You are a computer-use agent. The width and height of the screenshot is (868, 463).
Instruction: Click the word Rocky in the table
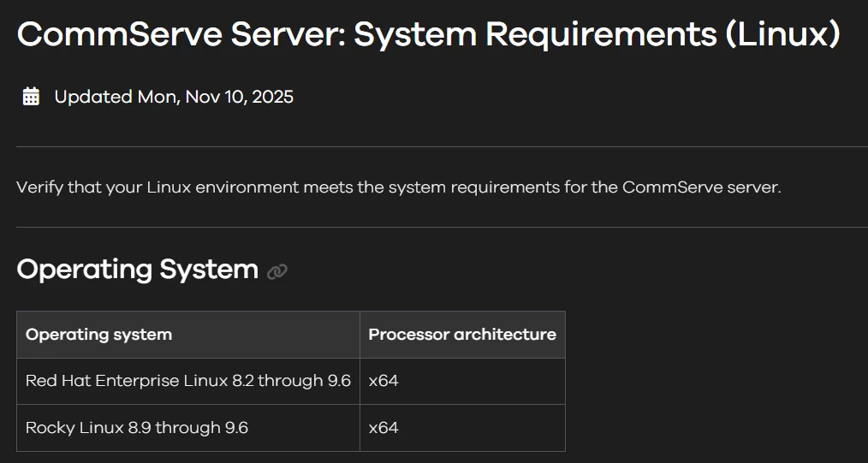click(x=49, y=427)
